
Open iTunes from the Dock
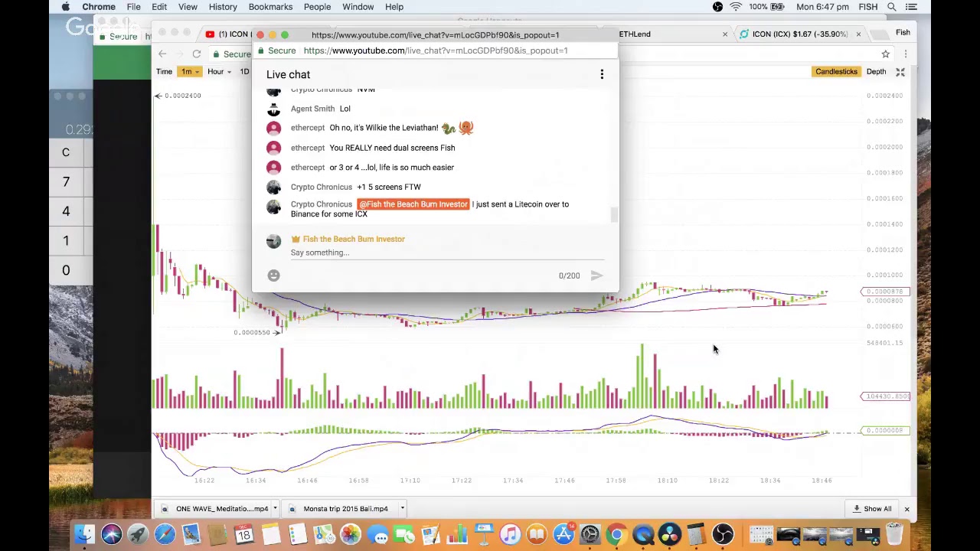tap(510, 534)
